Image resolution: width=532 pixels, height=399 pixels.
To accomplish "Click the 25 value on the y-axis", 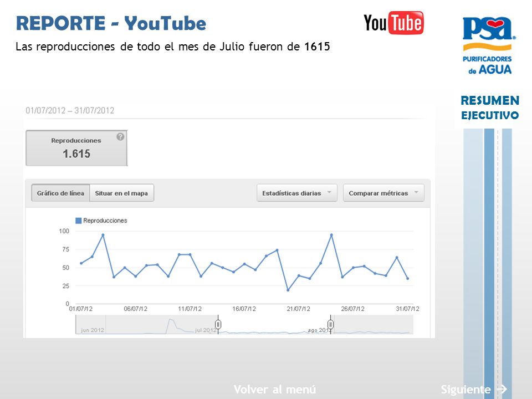I will (x=65, y=286).
